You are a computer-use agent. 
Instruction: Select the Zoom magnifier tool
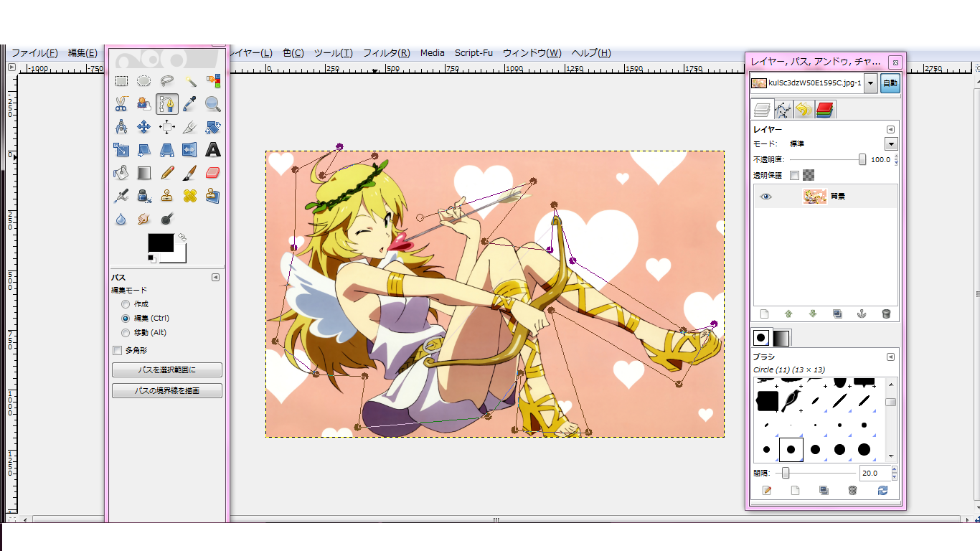pos(213,104)
